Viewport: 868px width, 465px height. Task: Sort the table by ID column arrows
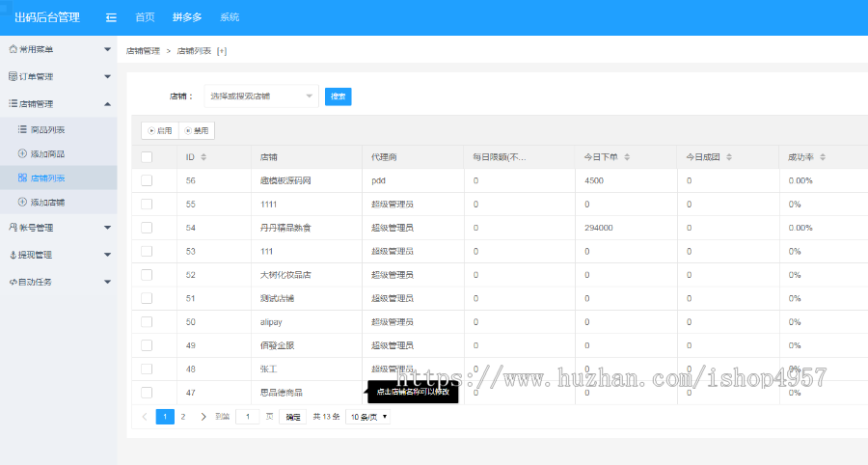[203, 157]
